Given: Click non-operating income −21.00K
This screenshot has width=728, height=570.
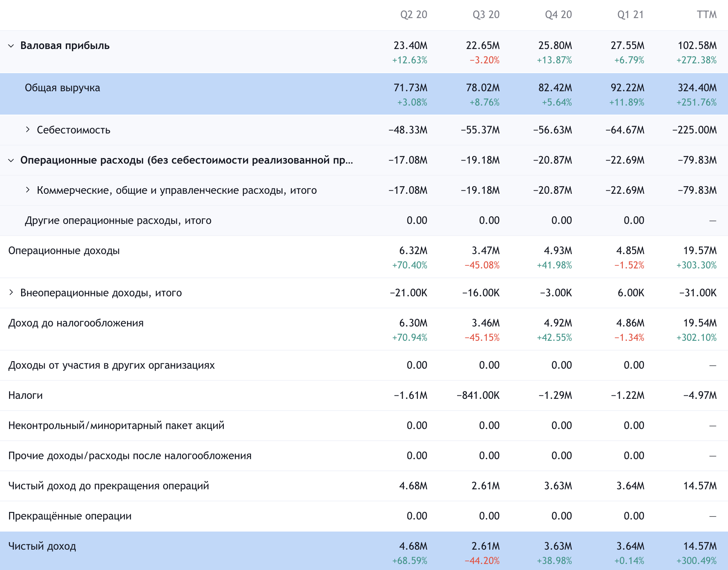Looking at the screenshot, I should [408, 293].
